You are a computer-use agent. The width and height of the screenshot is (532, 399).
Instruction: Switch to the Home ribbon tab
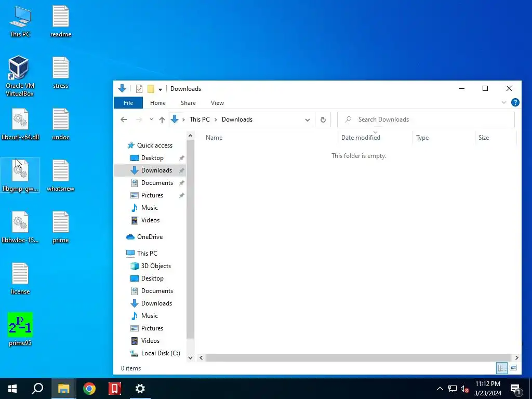pos(158,103)
